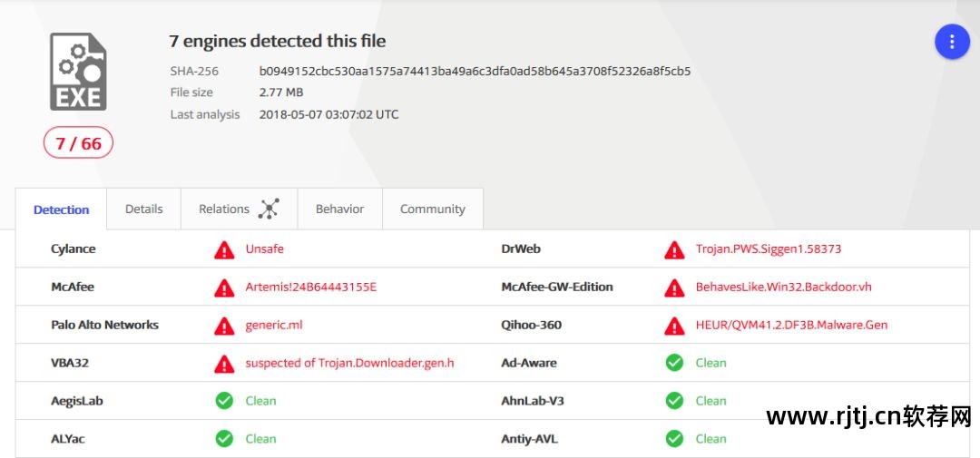The height and width of the screenshot is (458, 980).
Task: Click warning icon for Palo Alto Networks
Action: click(x=224, y=326)
